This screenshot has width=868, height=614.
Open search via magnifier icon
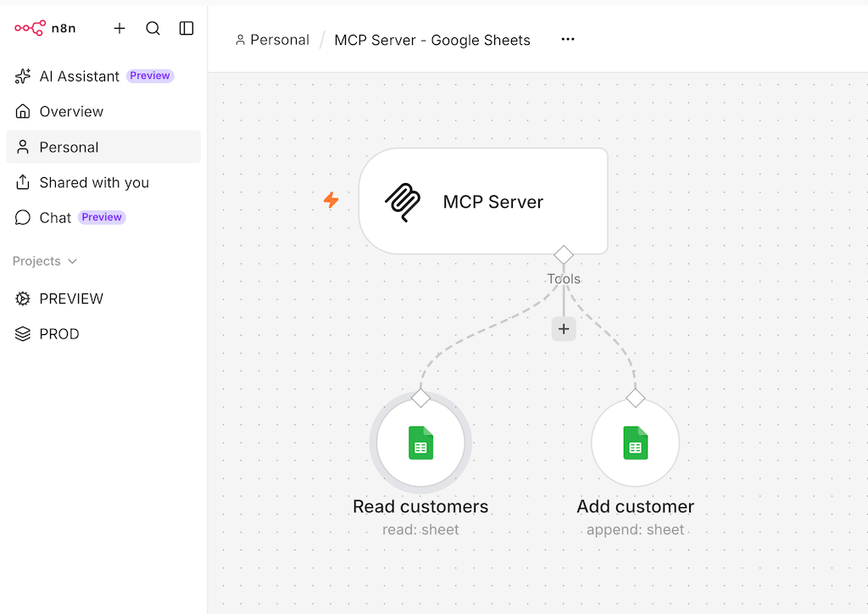coord(153,28)
